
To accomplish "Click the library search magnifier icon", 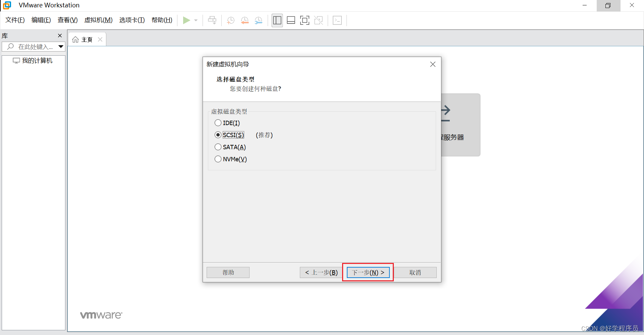I will (x=10, y=47).
